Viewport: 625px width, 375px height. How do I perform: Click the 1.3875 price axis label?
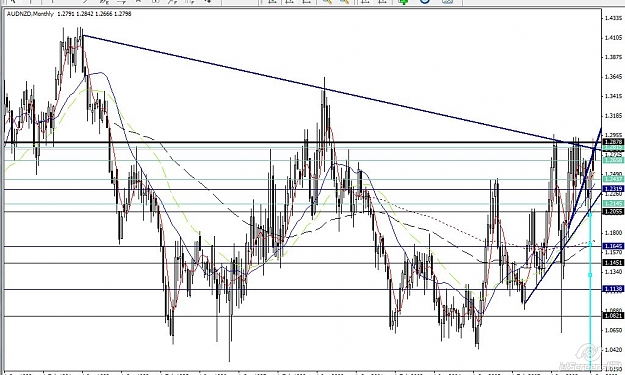click(x=613, y=57)
